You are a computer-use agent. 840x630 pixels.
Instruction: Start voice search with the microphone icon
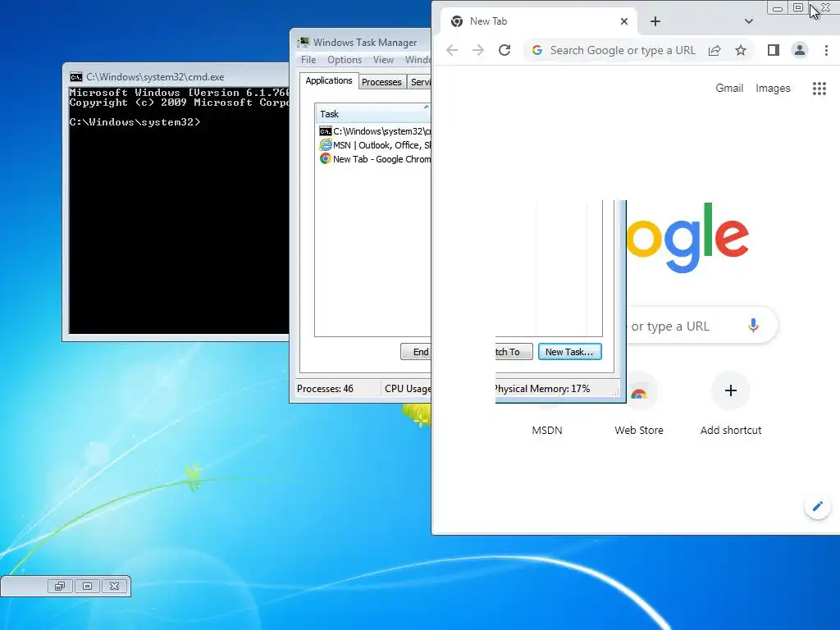coord(753,326)
